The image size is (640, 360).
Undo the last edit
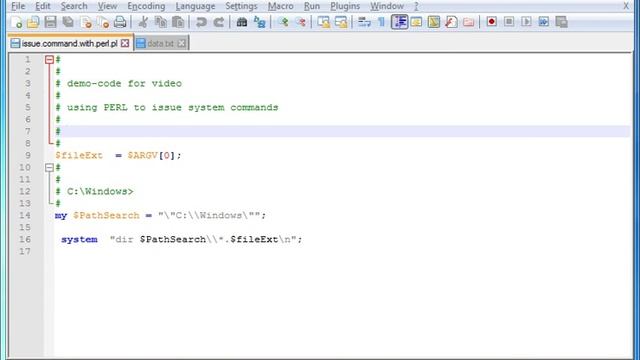[x=201, y=22]
